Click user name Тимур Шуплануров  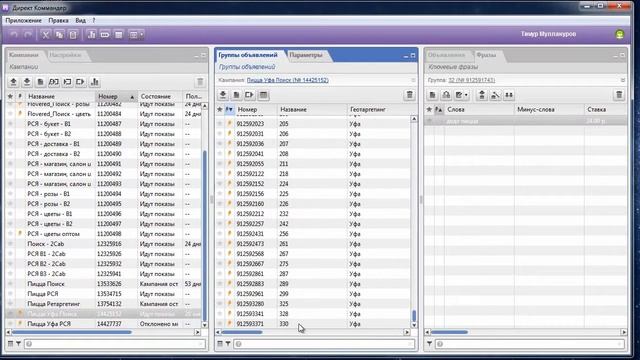click(x=548, y=34)
